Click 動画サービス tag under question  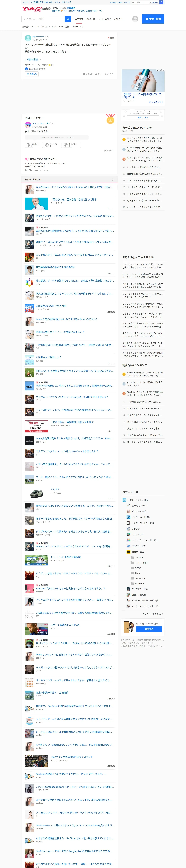[x=30, y=65]
